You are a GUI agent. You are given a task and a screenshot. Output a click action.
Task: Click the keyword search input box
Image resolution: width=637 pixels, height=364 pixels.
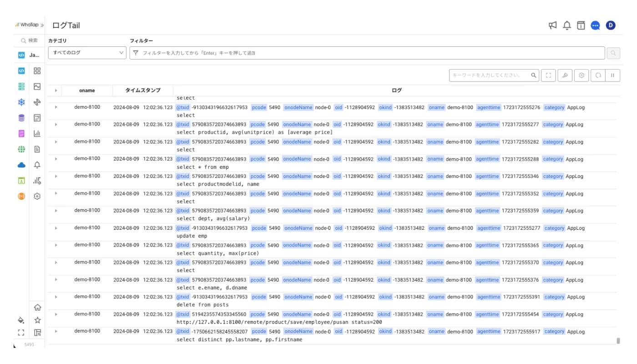click(494, 76)
